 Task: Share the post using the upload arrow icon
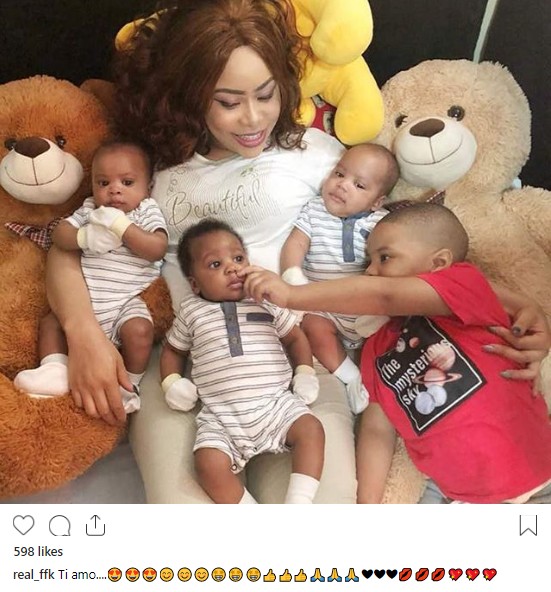95,525
